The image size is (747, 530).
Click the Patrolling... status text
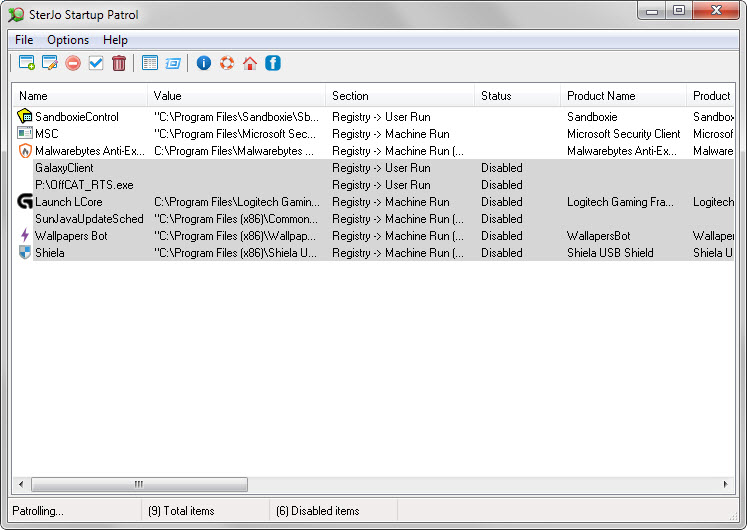pyautogui.click(x=38, y=511)
